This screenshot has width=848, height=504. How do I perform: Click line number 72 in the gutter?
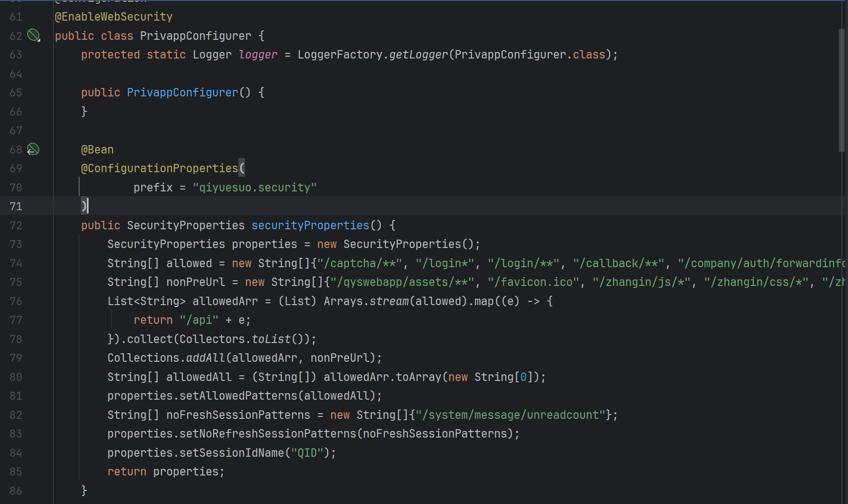coord(16,226)
